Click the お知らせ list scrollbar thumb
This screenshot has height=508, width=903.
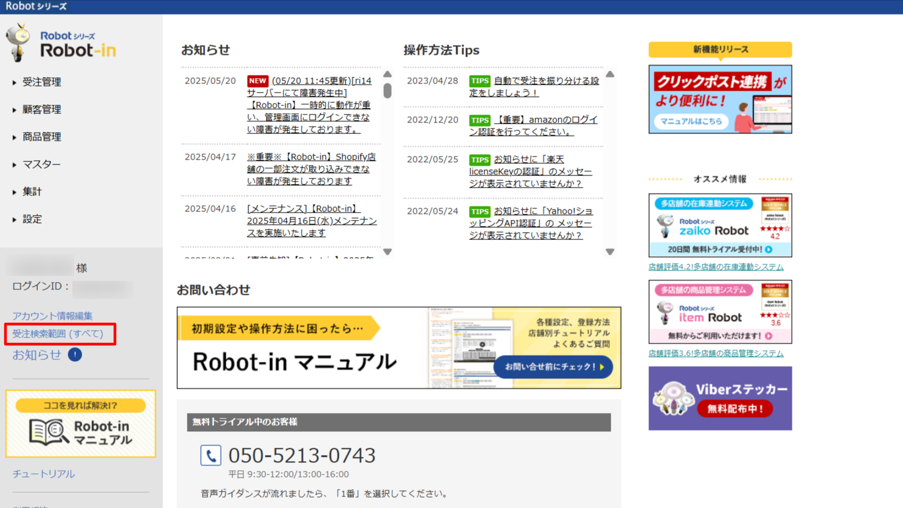(x=388, y=90)
